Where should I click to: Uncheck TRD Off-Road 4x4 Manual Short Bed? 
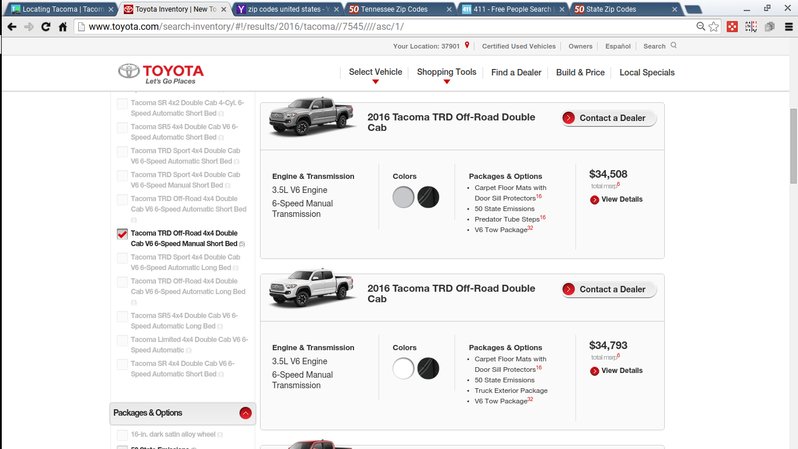pos(122,234)
